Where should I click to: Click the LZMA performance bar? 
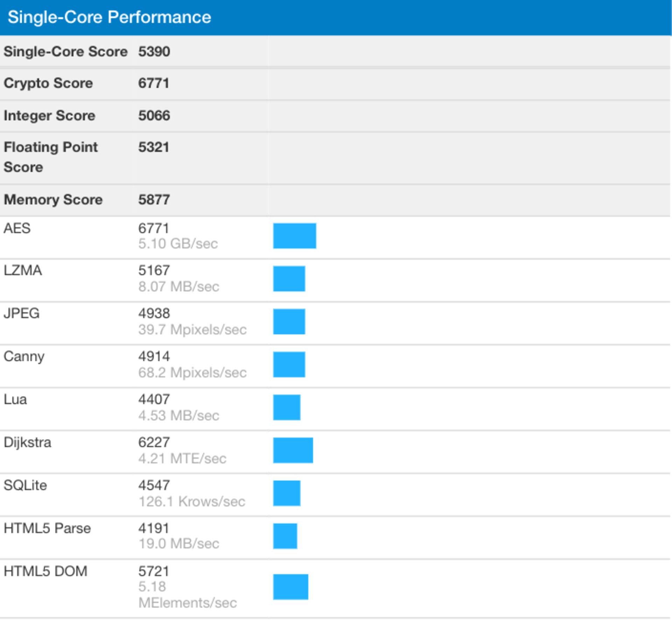click(x=289, y=278)
